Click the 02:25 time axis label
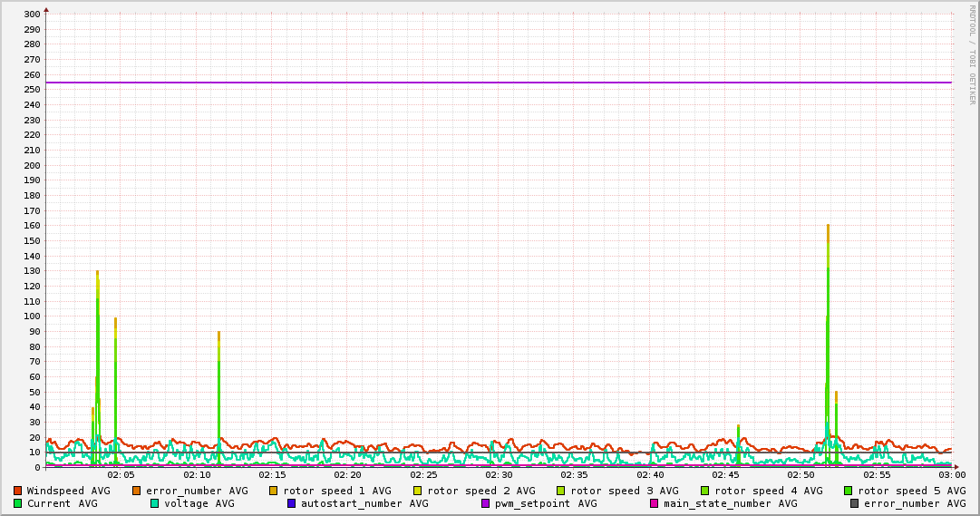Viewport: 980px width, 516px height. click(423, 475)
